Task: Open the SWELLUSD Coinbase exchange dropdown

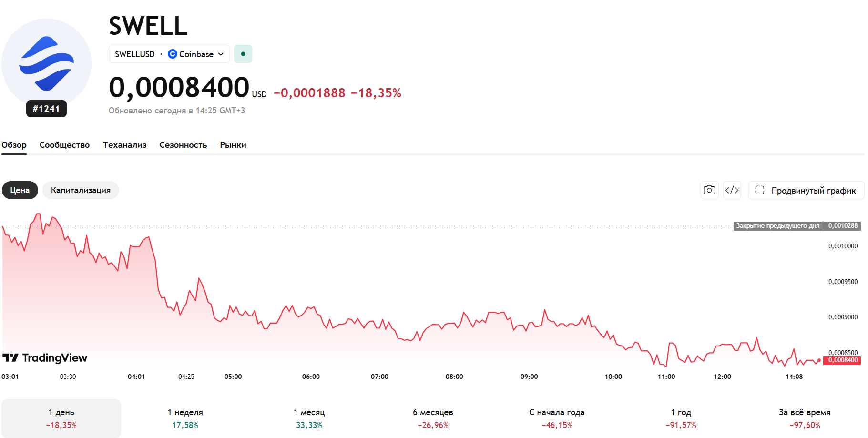Action: tap(169, 54)
